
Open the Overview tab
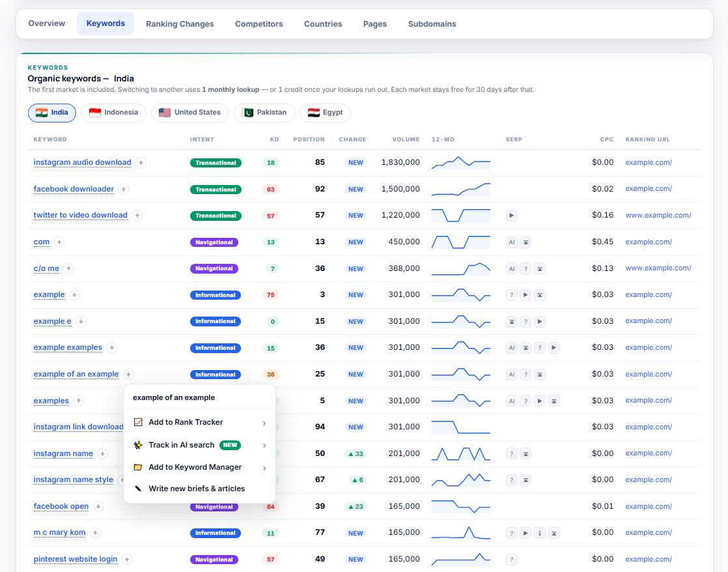47,23
